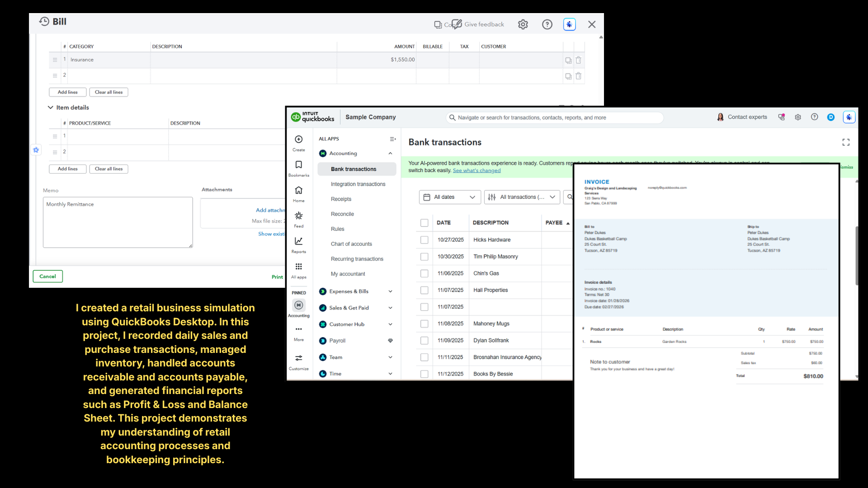868x488 pixels.
Task: Open bill settings gear icon
Action: (x=523, y=24)
